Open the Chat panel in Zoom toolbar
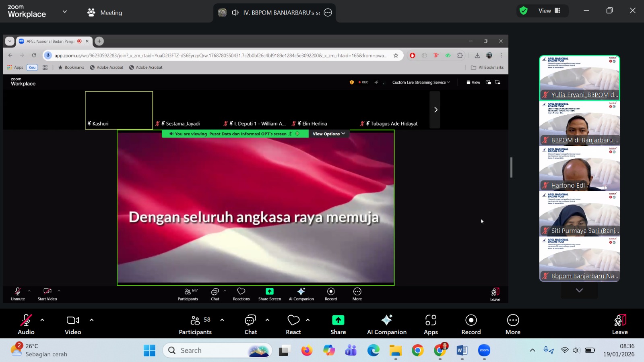Viewport: 644px width, 362px height. [x=250, y=324]
